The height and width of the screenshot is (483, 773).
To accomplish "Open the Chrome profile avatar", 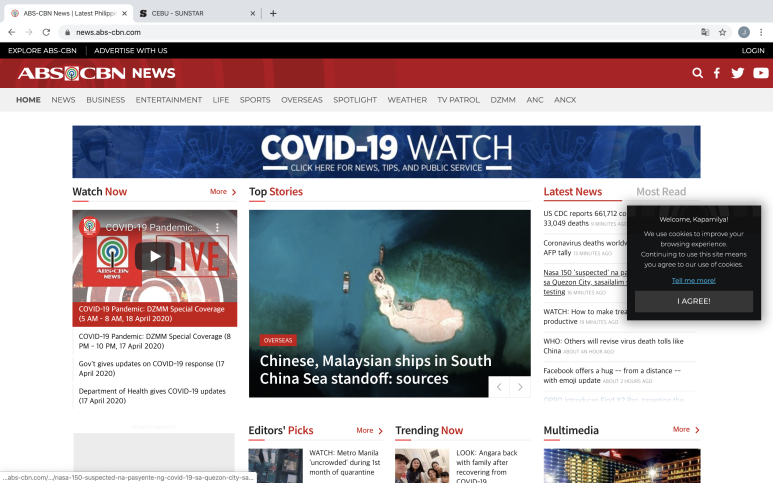I will tap(743, 32).
